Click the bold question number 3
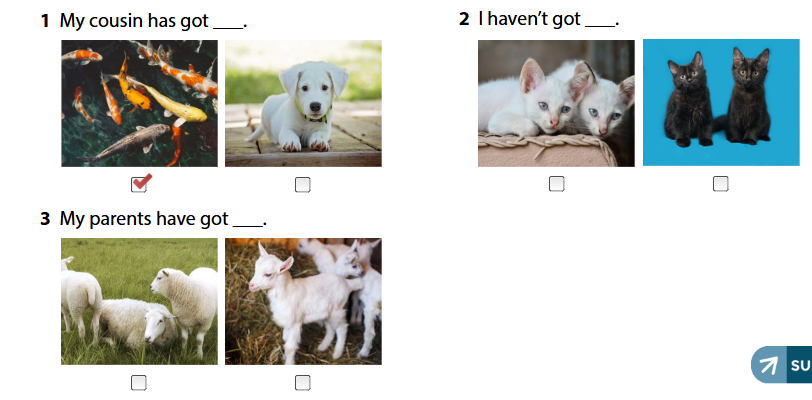Screen dimensions: 812x400 pyautogui.click(x=46, y=219)
